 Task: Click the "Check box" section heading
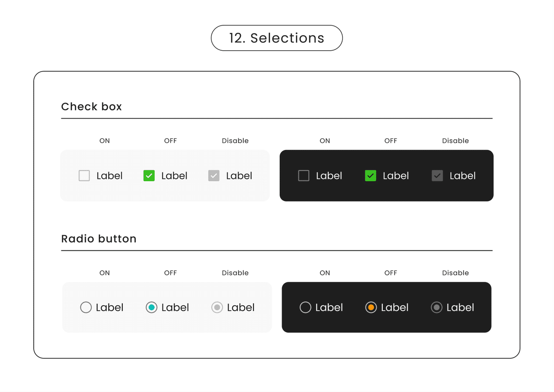[91, 107]
